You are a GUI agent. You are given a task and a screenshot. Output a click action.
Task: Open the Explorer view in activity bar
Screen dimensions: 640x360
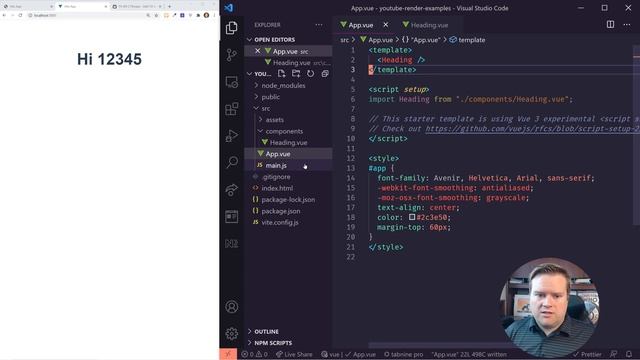click(x=231, y=28)
